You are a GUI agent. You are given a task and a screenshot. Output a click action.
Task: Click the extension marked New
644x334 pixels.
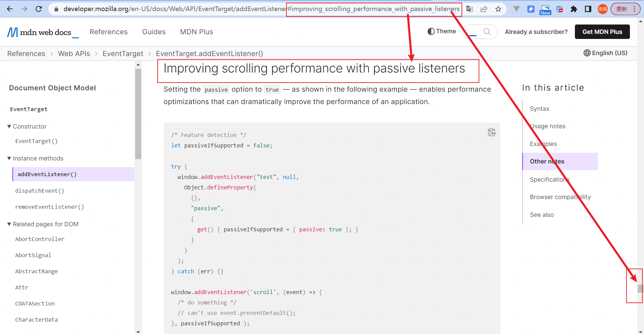coord(545,10)
